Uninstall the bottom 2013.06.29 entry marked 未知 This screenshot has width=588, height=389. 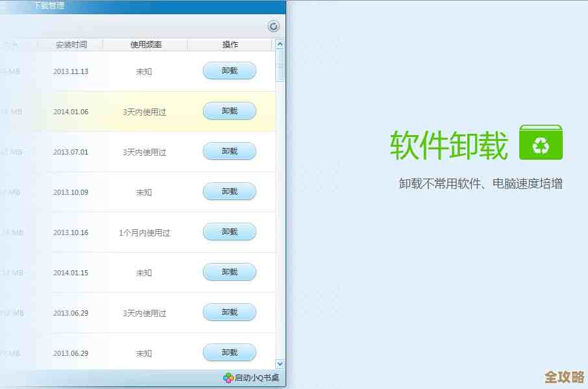click(229, 353)
